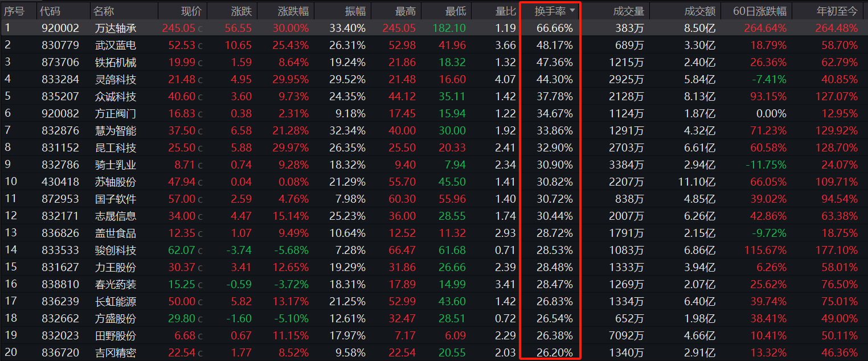Click 年初至今 value 12.95%
The height and width of the screenshot is (361, 868).
(x=840, y=113)
